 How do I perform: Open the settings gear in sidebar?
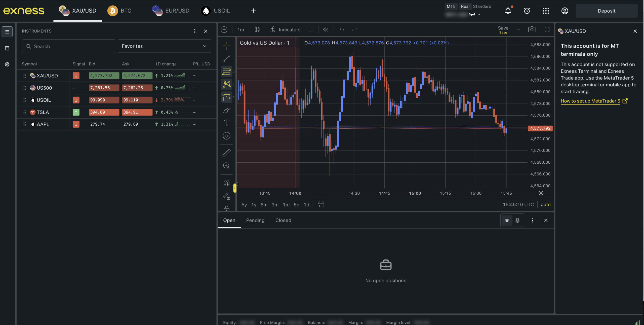[7, 64]
